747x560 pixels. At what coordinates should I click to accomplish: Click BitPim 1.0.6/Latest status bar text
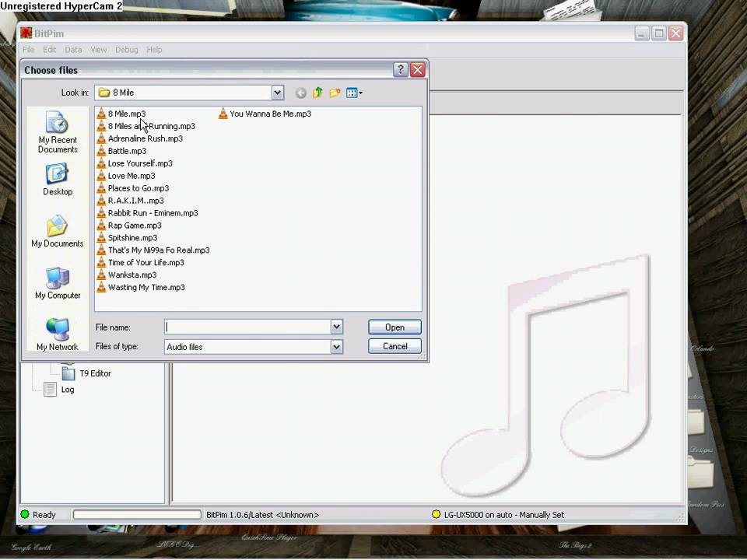(x=262, y=515)
